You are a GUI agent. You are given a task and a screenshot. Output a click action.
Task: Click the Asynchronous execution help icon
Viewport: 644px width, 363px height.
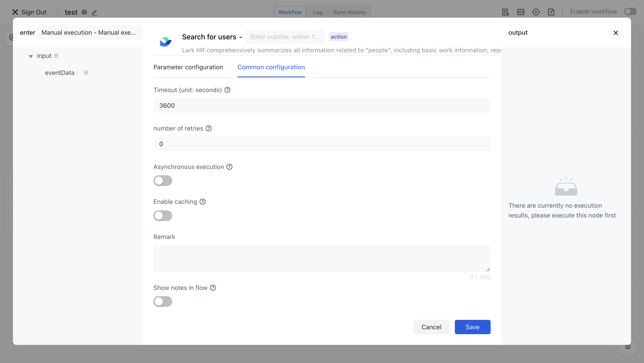(x=229, y=167)
